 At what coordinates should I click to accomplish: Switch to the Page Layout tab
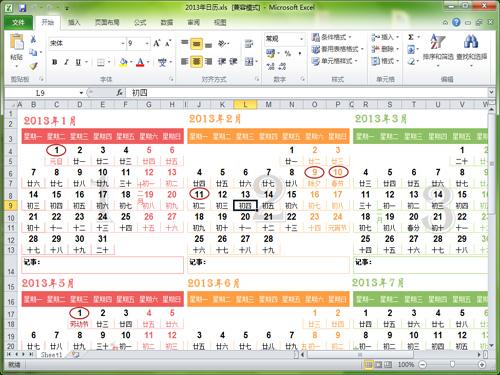point(107,22)
